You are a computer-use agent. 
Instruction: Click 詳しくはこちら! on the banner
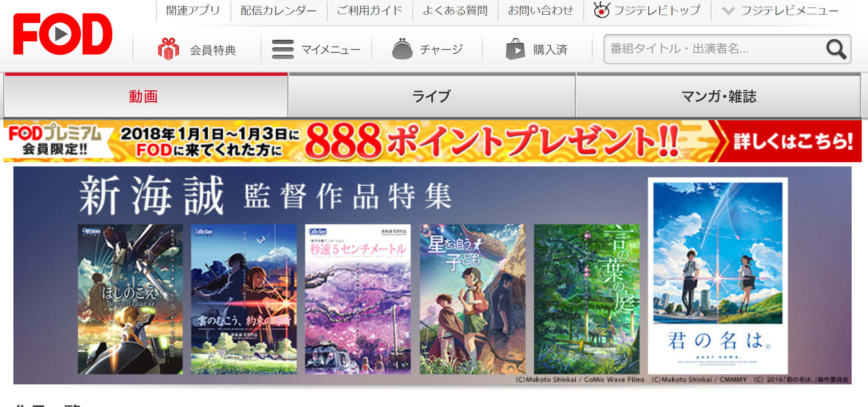coord(793,141)
